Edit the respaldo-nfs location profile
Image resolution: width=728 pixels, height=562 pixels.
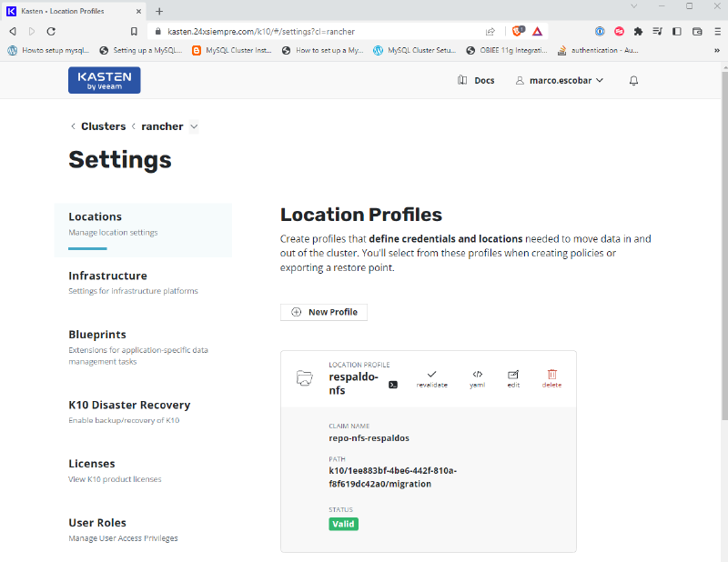pos(513,378)
